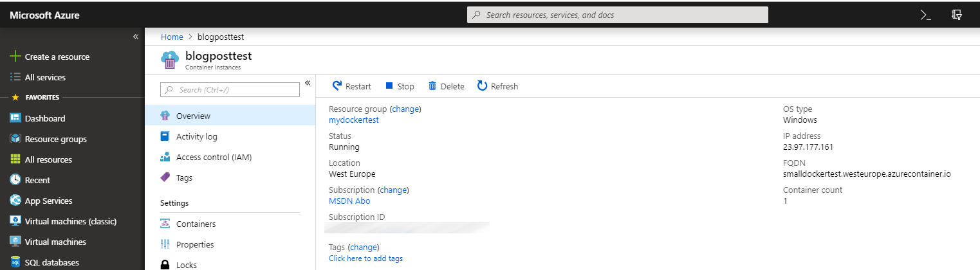Click the green plus Create a resource icon
Screen dimensions: 980x270
point(15,57)
